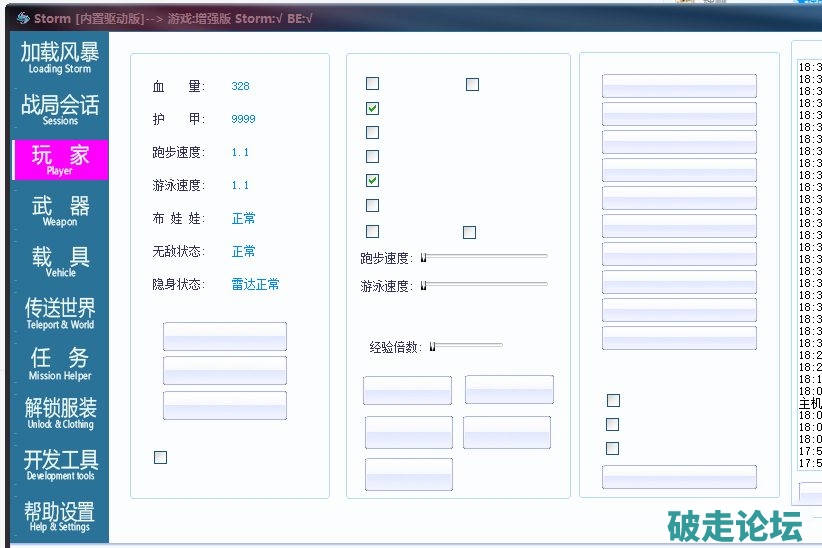Go to 武器 Weapon section
This screenshot has height=548, width=822.
click(x=60, y=211)
